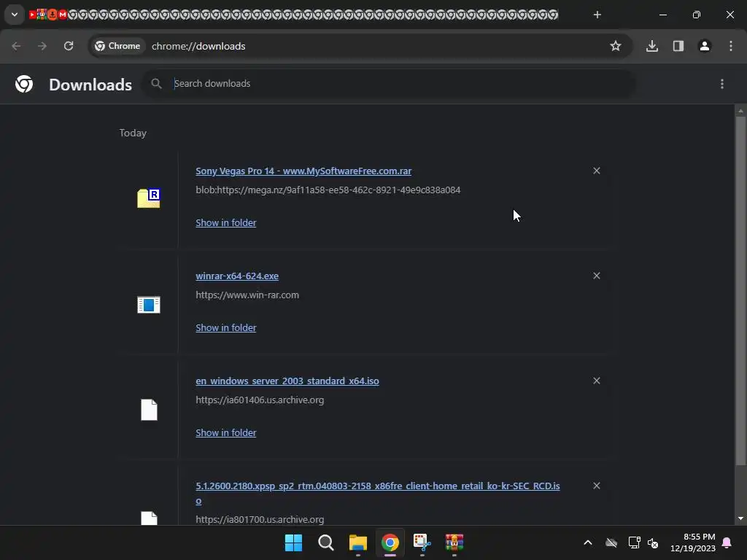Viewport: 747px width, 560px height.
Task: Open File Explorer from taskbar
Action: pos(357,542)
